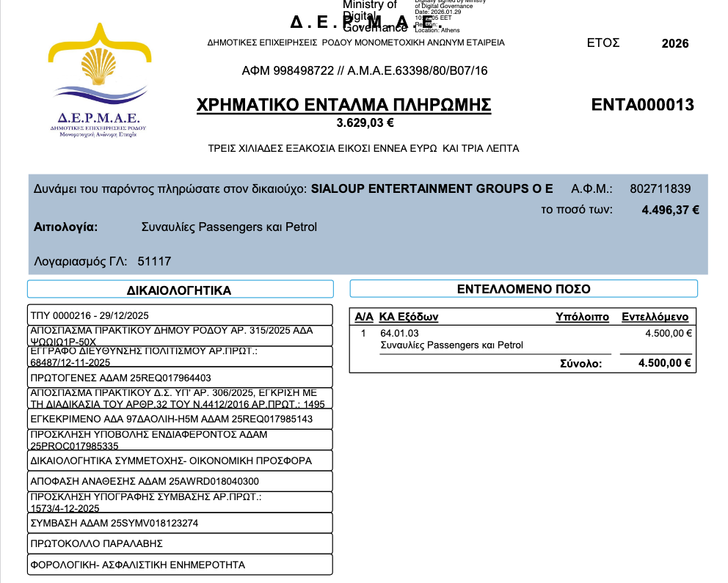728x583 pixels.
Task: Select the ΧΡΗΜΑΤΙΚΟ ΕΝΤΑΛΜΑ ΠΛΗΡΩΜΗΣ title
Action: [x=344, y=105]
